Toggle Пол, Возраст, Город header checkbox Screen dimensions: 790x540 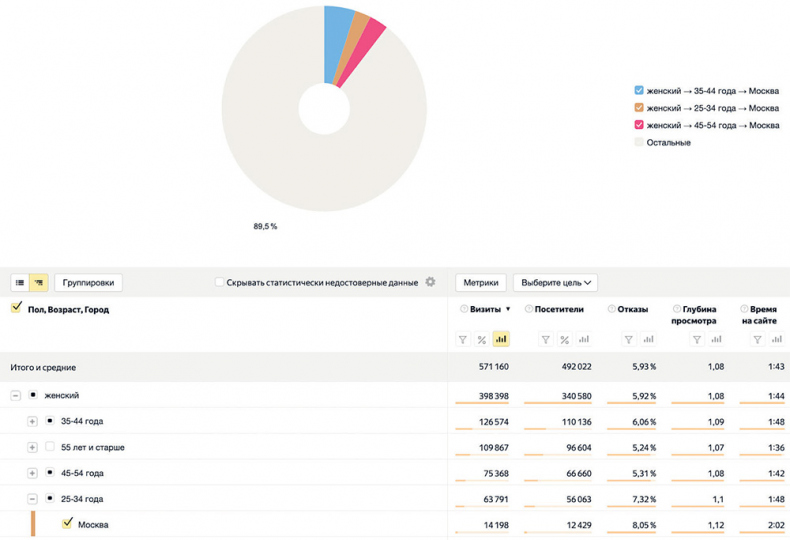16,308
